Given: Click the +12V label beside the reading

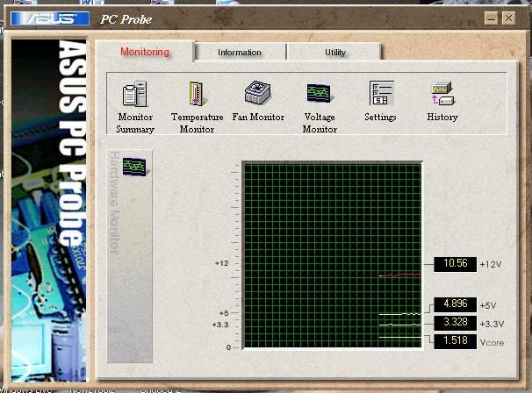Looking at the screenshot, I should click(491, 264).
